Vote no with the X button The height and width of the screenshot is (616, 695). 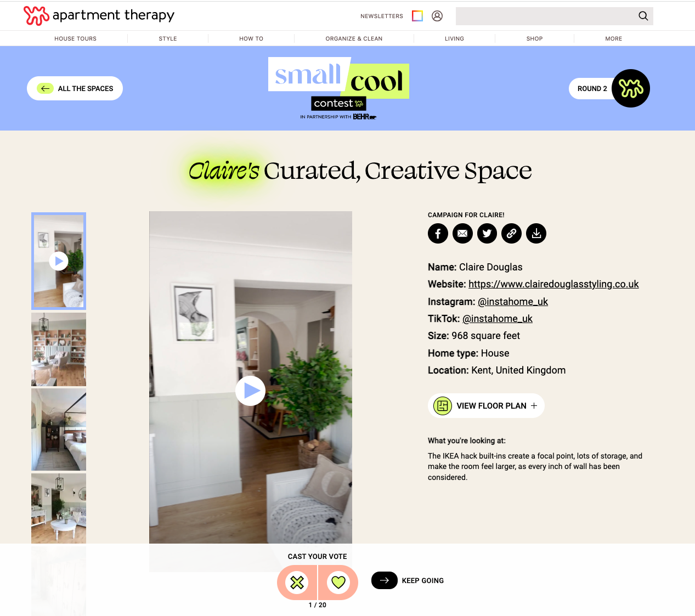[x=297, y=582]
